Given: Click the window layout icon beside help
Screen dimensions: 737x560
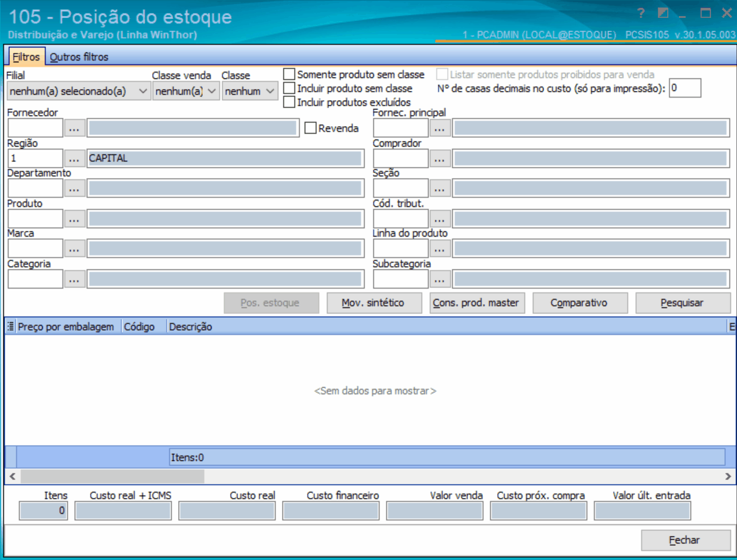Looking at the screenshot, I should 663,13.
